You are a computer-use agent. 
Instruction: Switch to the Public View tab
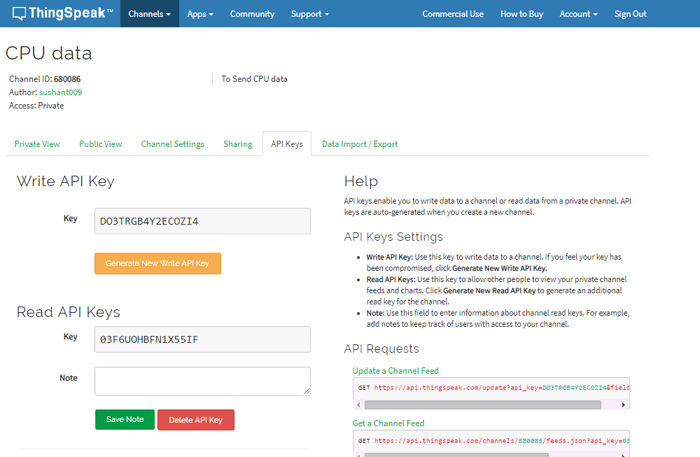click(x=100, y=144)
